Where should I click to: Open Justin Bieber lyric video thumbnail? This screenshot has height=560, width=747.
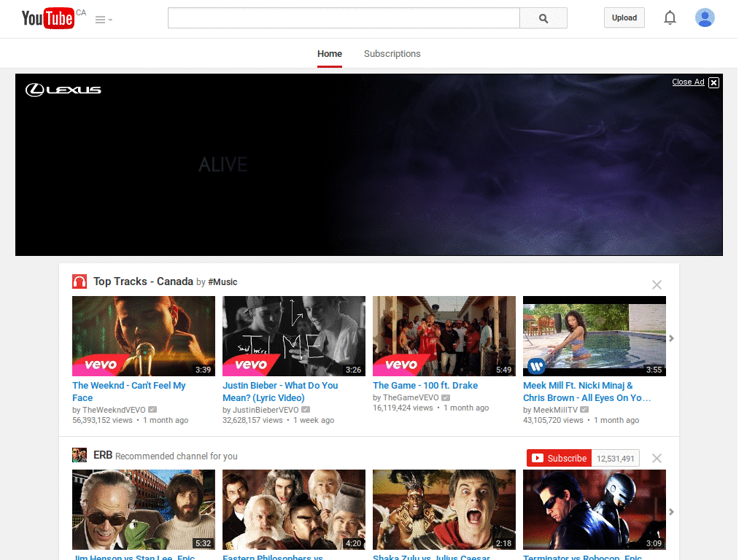pos(294,336)
